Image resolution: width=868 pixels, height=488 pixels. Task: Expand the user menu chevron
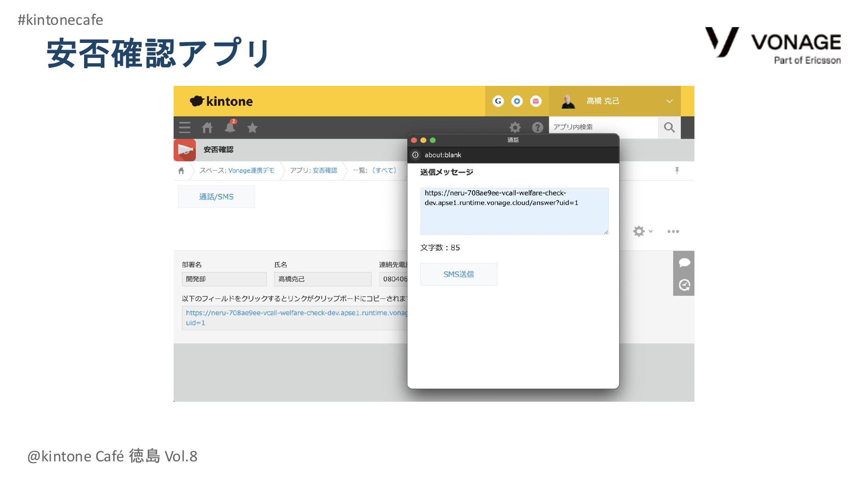point(670,101)
